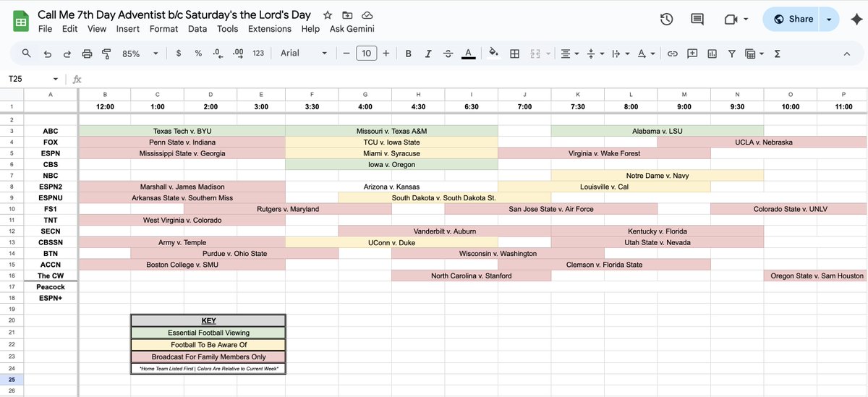
Task: Open the Edit menu
Action: point(69,29)
